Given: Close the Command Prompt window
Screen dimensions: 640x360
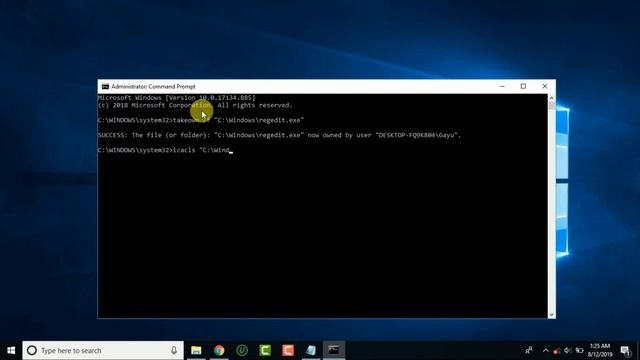Looking at the screenshot, I should [x=544, y=87].
